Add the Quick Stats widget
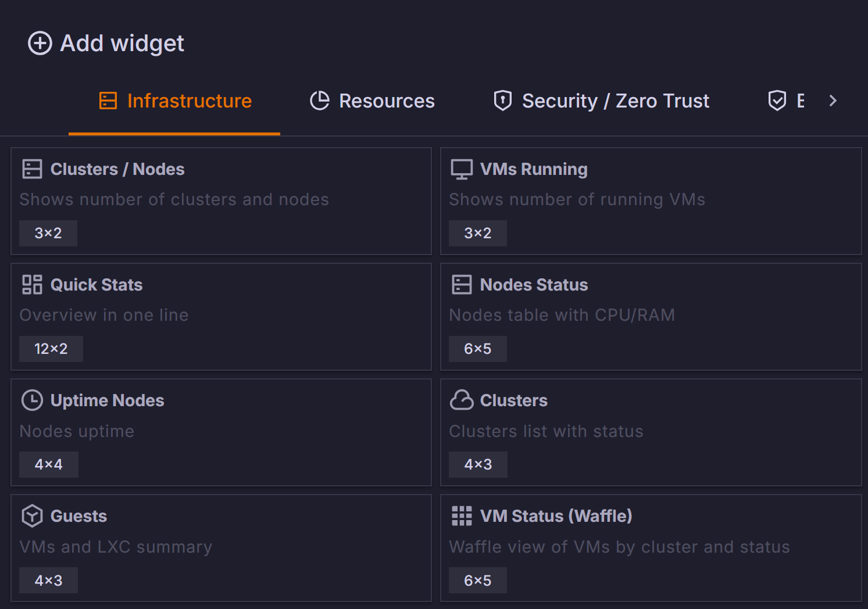 click(x=221, y=317)
